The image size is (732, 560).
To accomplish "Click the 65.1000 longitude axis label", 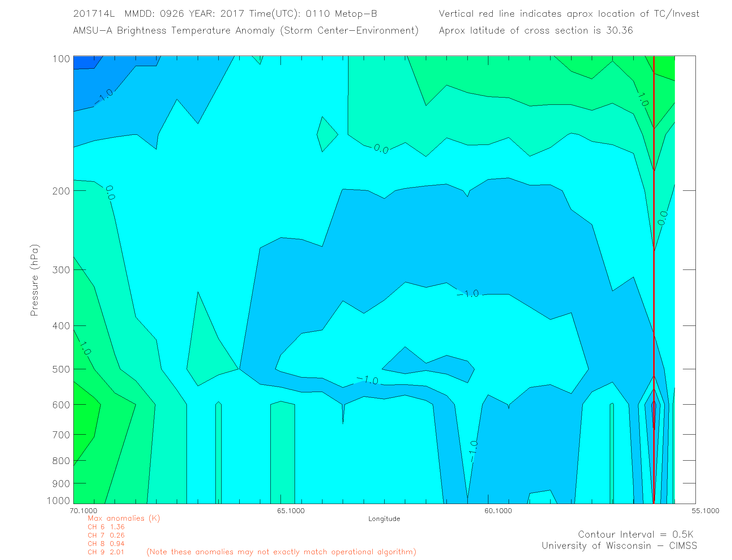I will [291, 511].
